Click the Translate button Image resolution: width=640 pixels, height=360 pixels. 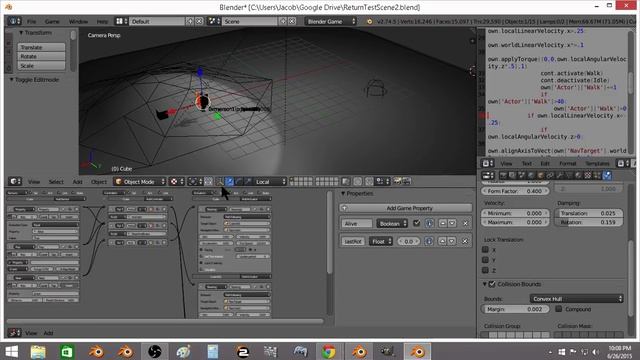point(41,47)
